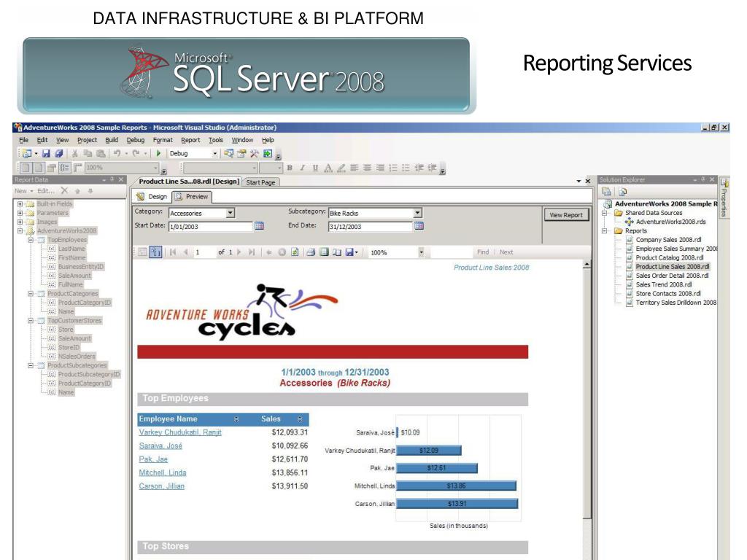
Task: Open the Debug configuration dropdown
Action: [215, 153]
